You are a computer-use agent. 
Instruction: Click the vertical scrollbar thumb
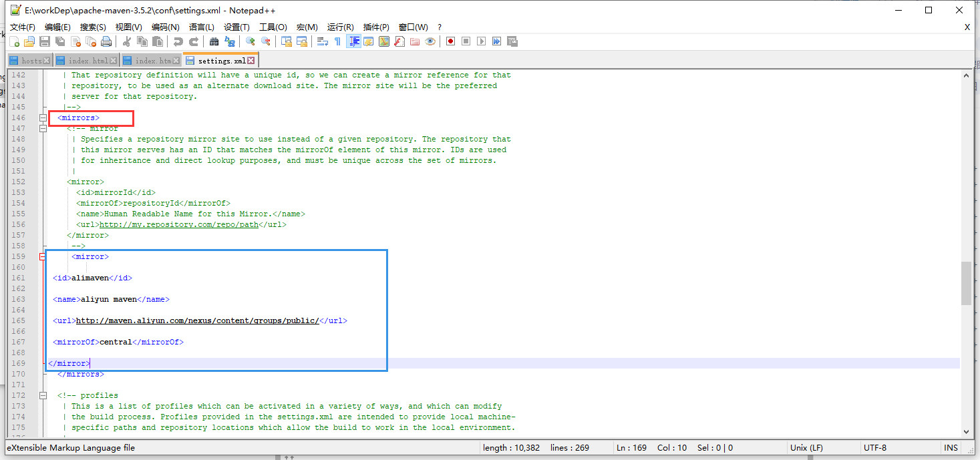[966, 283]
